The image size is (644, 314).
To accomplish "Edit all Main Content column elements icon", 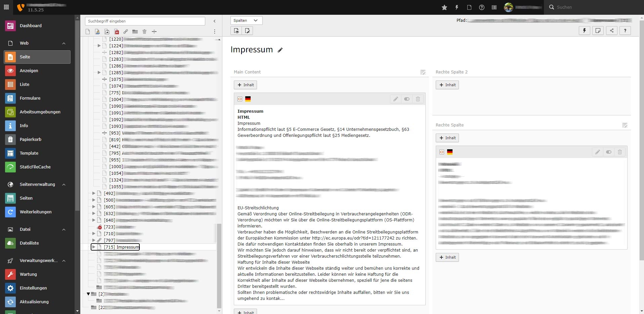I will (423, 72).
